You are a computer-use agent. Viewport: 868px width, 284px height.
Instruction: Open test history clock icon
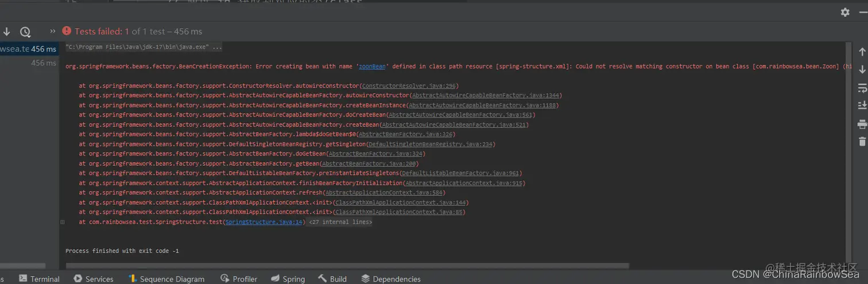point(25,32)
